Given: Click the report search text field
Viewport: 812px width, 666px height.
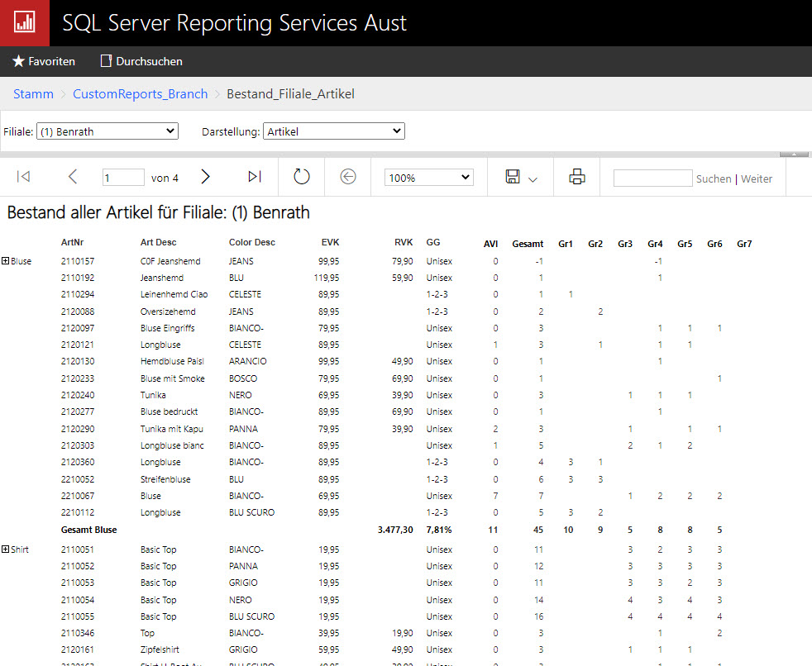Looking at the screenshot, I should pos(652,178).
